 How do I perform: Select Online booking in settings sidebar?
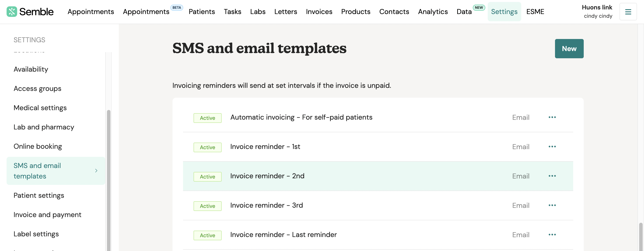38,146
